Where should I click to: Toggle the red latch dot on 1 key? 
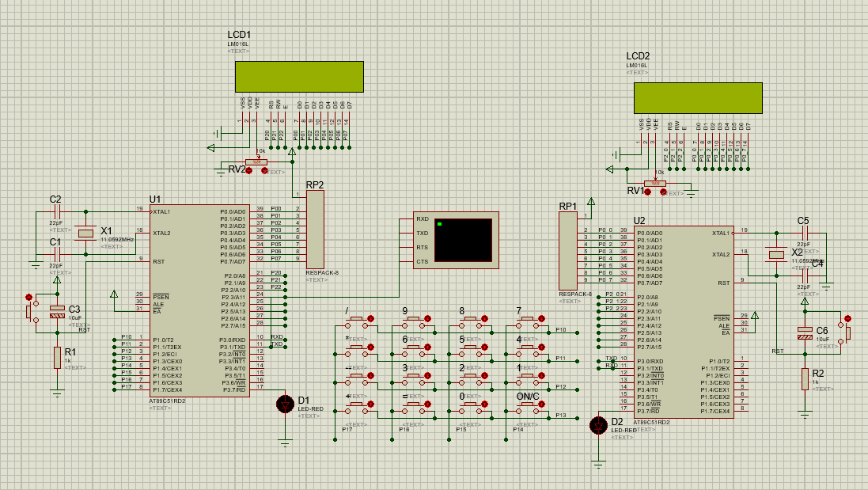click(x=541, y=375)
